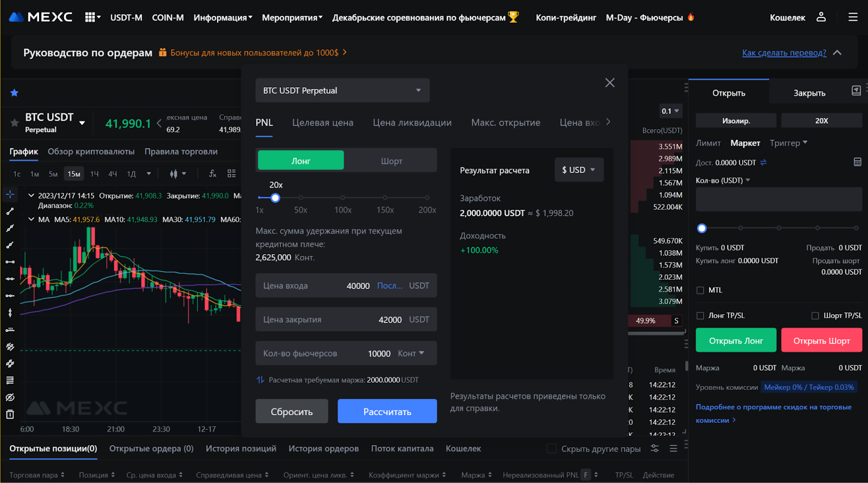
Task: Click the Цена входа input field
Action: [346, 286]
